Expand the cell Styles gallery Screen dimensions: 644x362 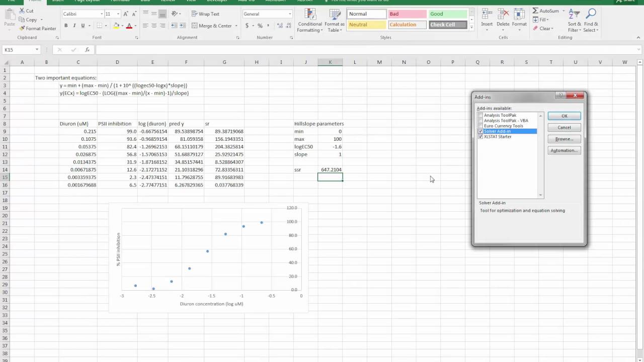[471, 28]
